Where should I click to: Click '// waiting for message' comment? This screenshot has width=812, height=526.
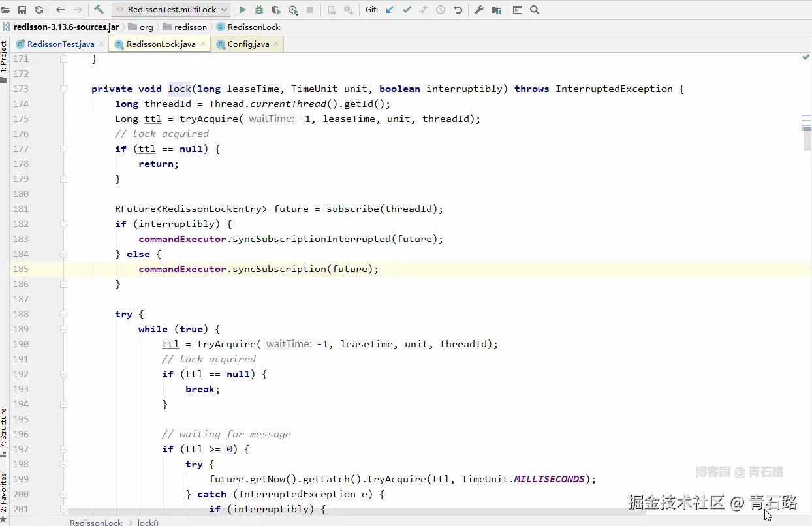226,434
